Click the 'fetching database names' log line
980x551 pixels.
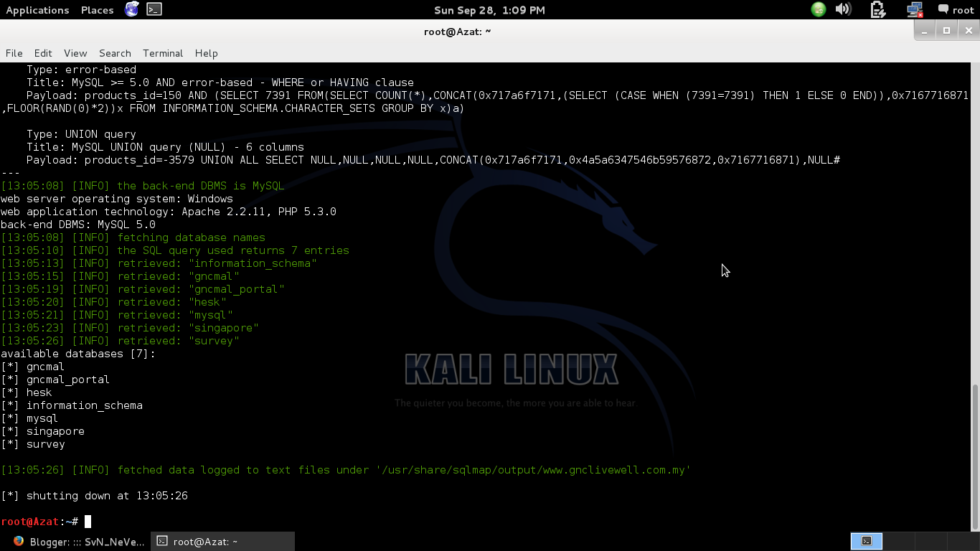pos(133,237)
